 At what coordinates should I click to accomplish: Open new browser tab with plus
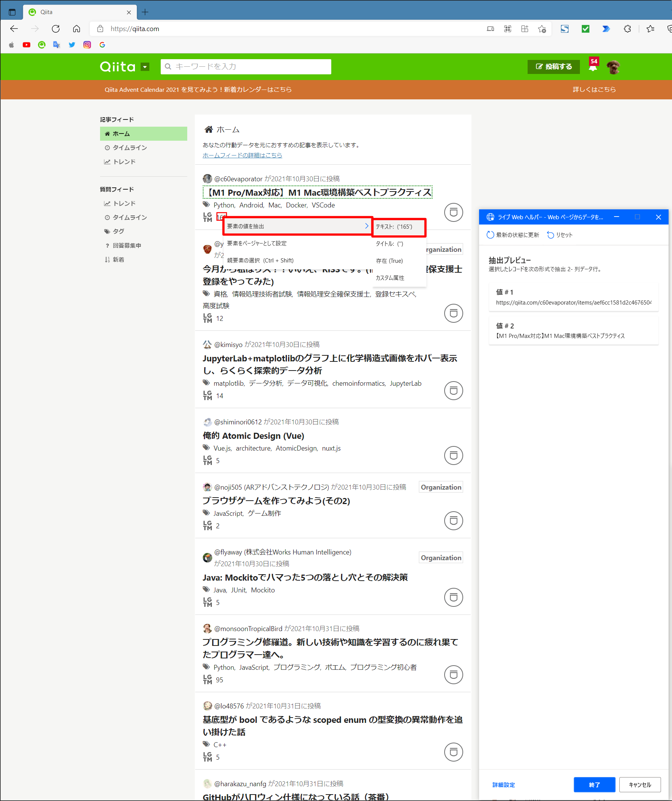[x=145, y=12]
